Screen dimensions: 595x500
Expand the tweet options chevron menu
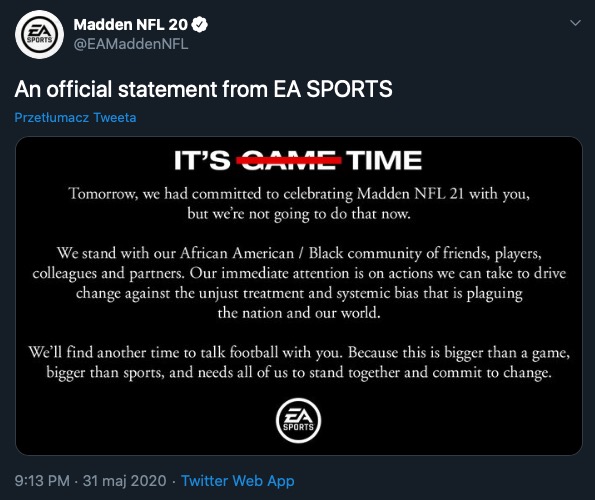click(x=575, y=23)
